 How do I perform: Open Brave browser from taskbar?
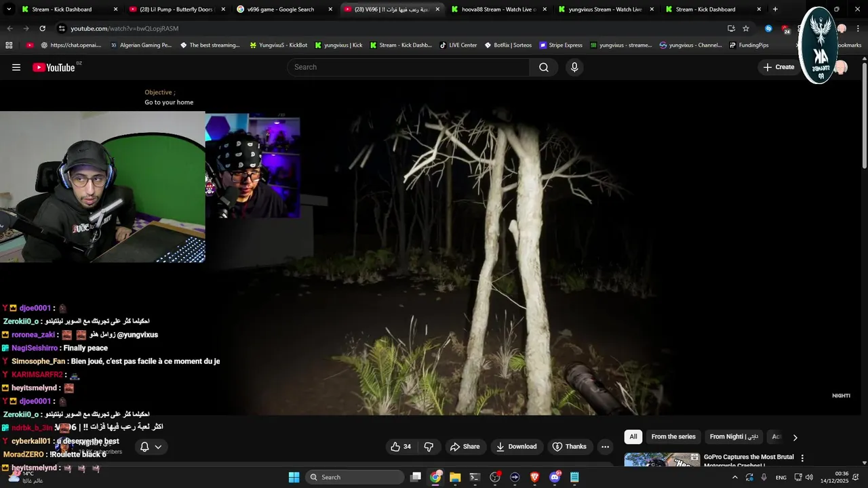534,477
